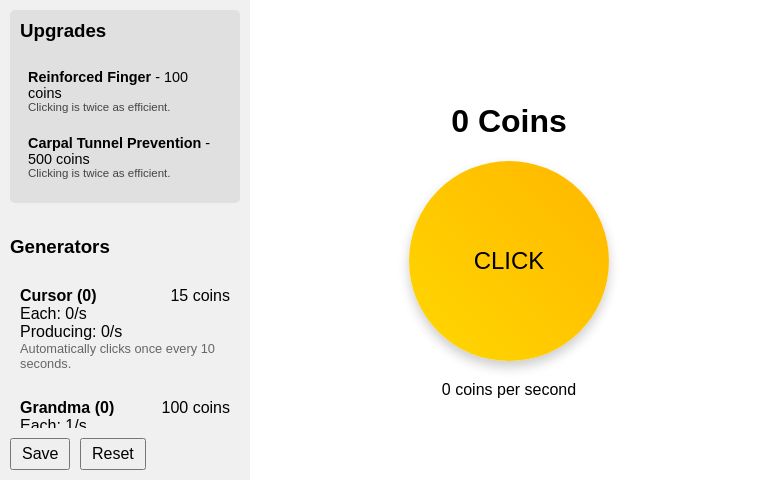Click the efficiency description under Carpal Tunnel Prevention
The width and height of the screenshot is (768, 480).
[x=99, y=173]
